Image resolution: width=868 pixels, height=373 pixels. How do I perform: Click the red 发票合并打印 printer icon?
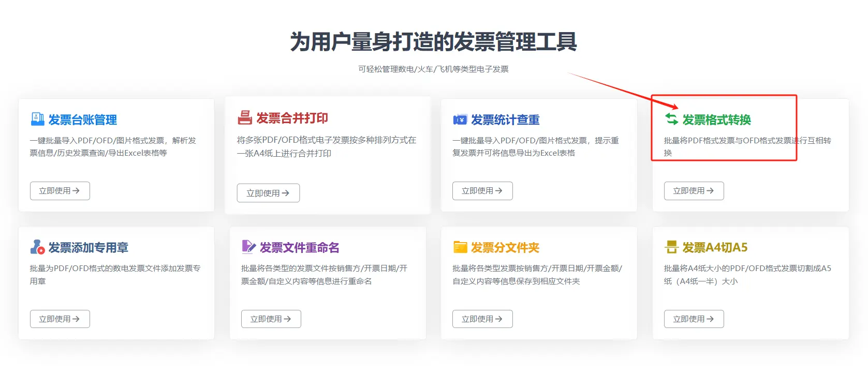pyautogui.click(x=244, y=118)
